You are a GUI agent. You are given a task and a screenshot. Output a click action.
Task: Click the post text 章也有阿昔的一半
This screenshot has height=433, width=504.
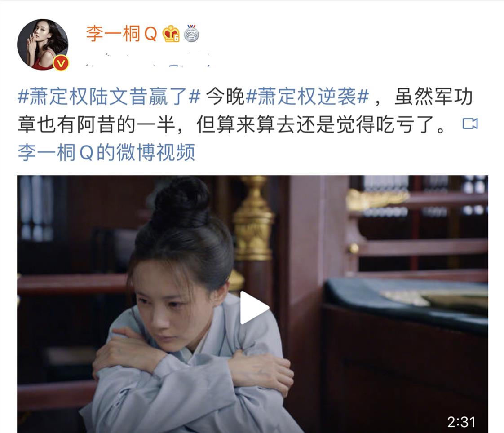96,125
